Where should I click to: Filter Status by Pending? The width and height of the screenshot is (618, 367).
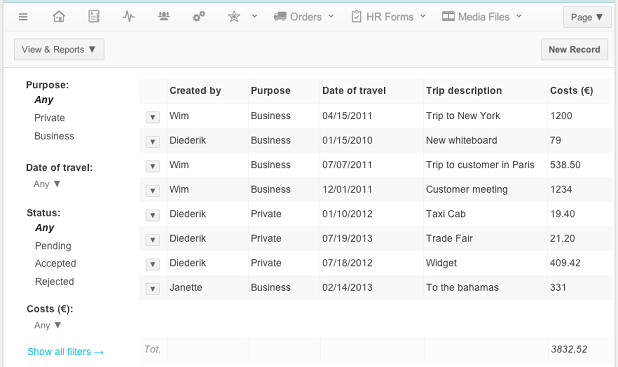coord(53,246)
